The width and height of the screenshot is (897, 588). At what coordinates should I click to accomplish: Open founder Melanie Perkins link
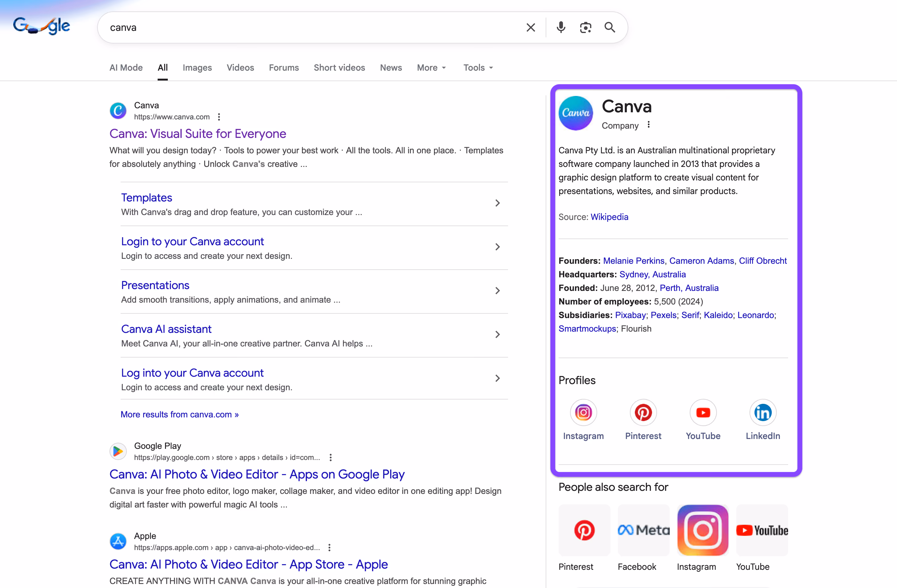634,261
